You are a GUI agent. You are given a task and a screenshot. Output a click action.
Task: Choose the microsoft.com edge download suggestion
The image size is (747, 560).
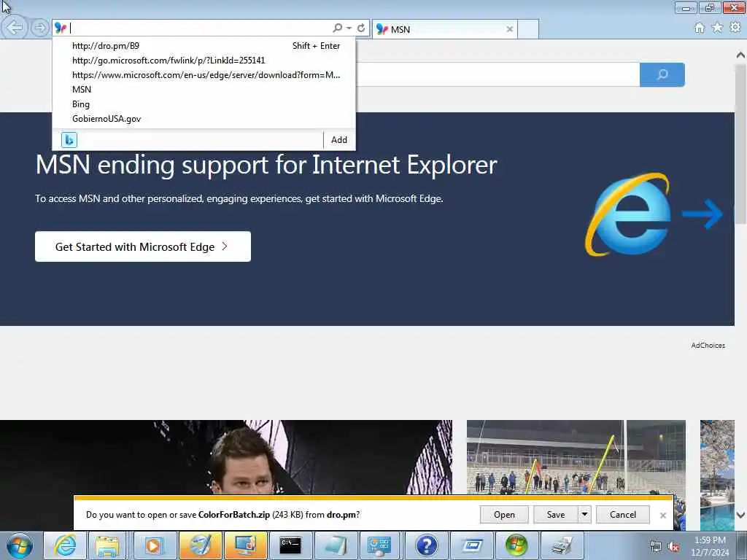tap(204, 75)
